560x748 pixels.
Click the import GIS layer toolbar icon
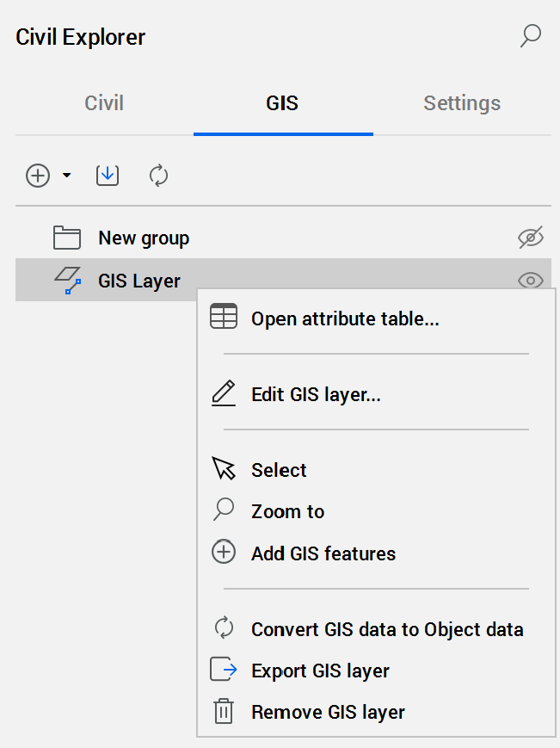coord(108,176)
